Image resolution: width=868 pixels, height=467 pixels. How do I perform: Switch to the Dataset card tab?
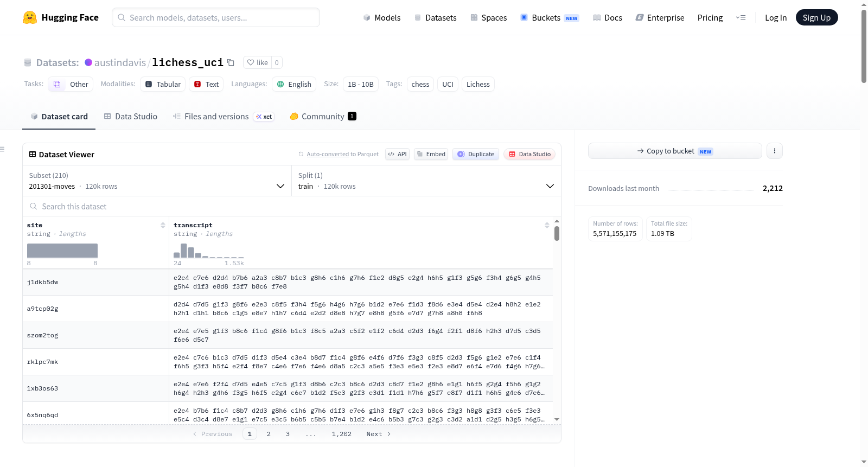[59, 116]
